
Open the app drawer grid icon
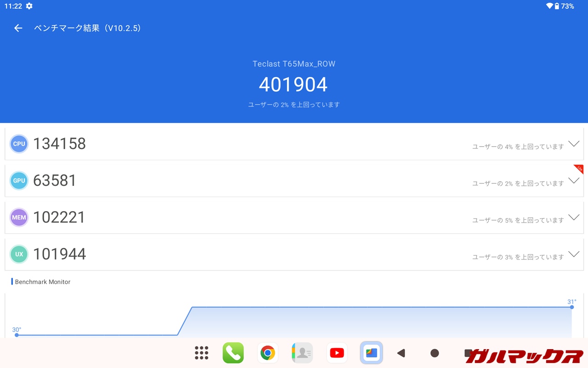pos(201,353)
